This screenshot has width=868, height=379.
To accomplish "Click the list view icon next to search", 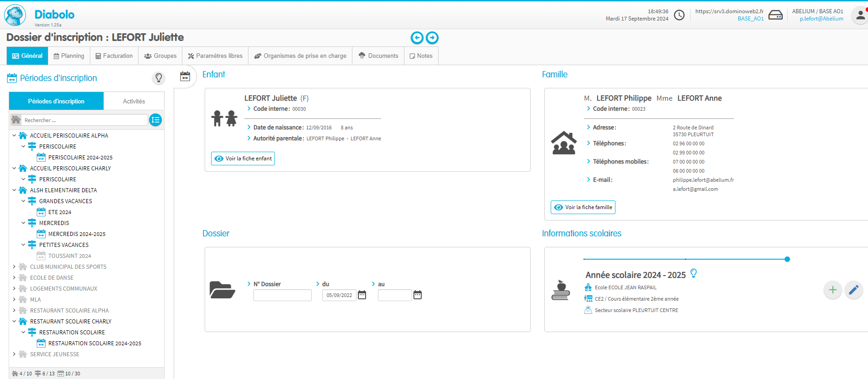I will (155, 120).
